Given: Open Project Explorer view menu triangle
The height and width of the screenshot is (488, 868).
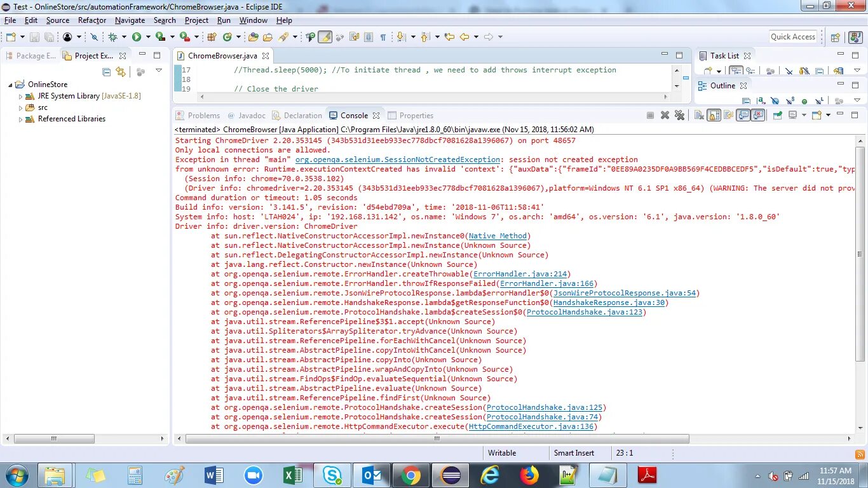Looking at the screenshot, I should (x=159, y=71).
